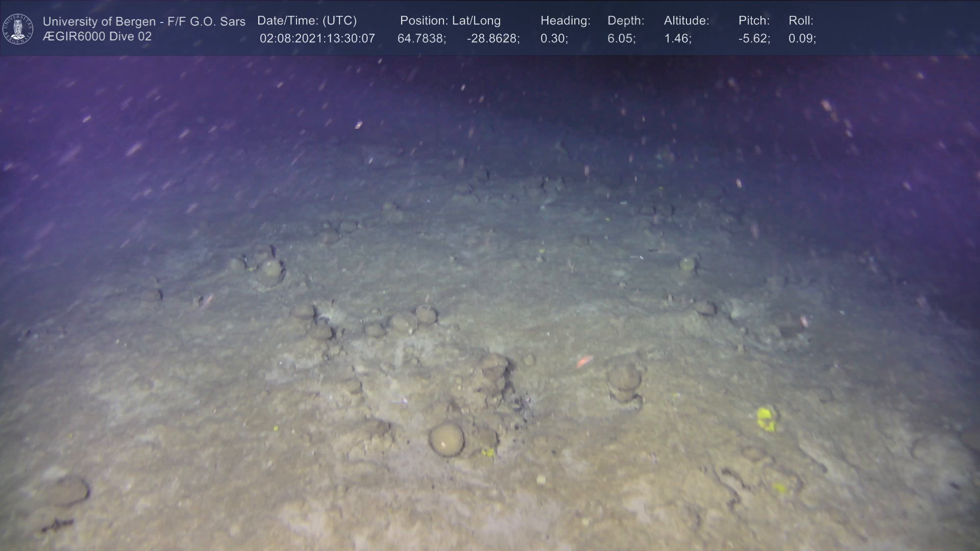Click the Position Lat/Long header
Image resolution: width=980 pixels, height=551 pixels.
pyautogui.click(x=450, y=21)
